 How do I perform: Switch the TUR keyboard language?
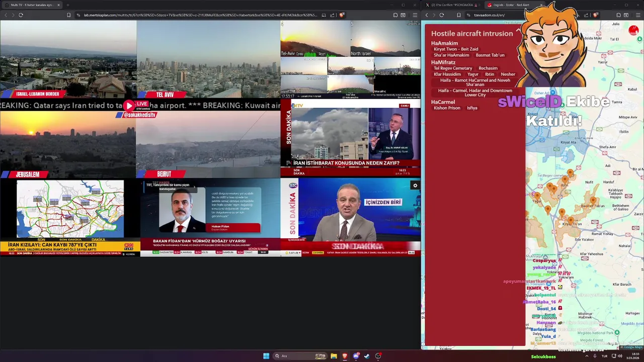[x=604, y=356]
